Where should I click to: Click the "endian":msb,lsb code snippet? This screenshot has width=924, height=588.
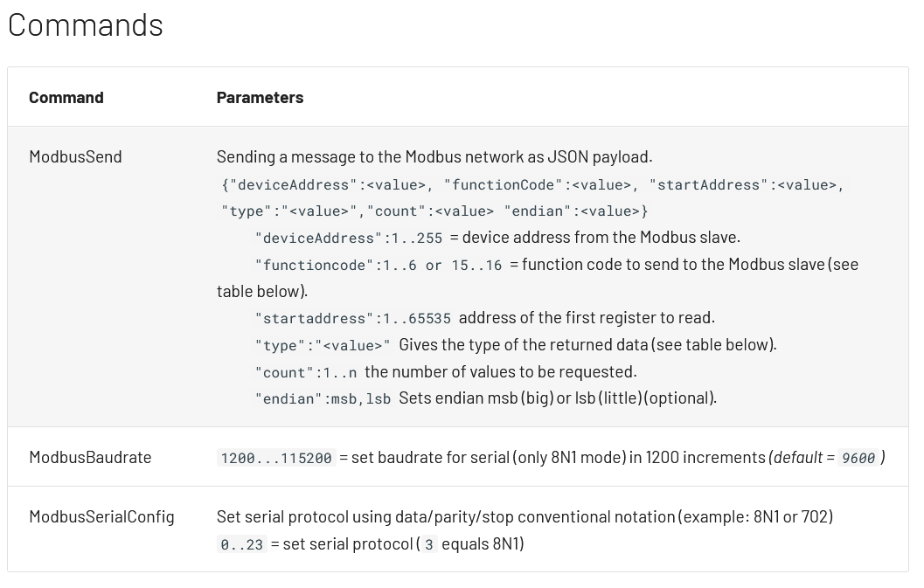pos(323,398)
